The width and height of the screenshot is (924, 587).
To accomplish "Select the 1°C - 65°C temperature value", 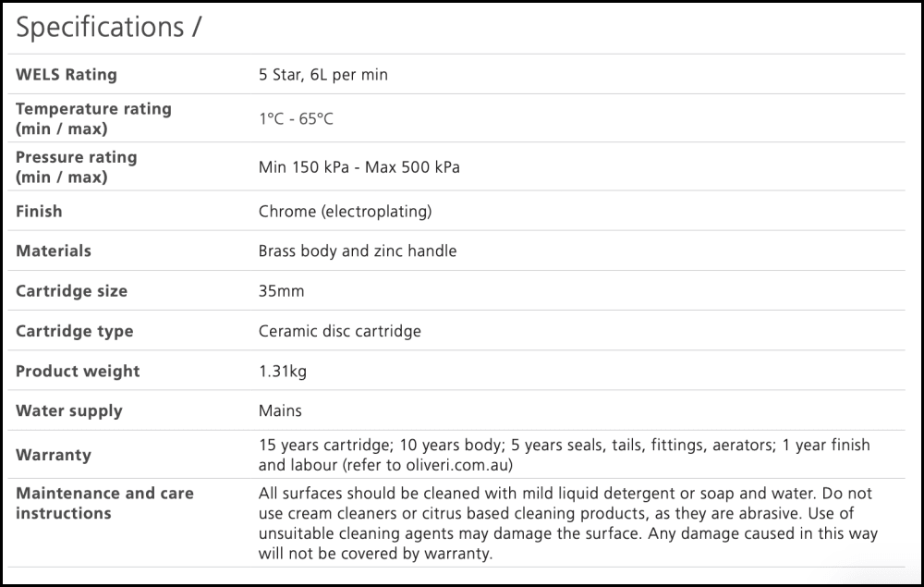I will click(x=296, y=119).
